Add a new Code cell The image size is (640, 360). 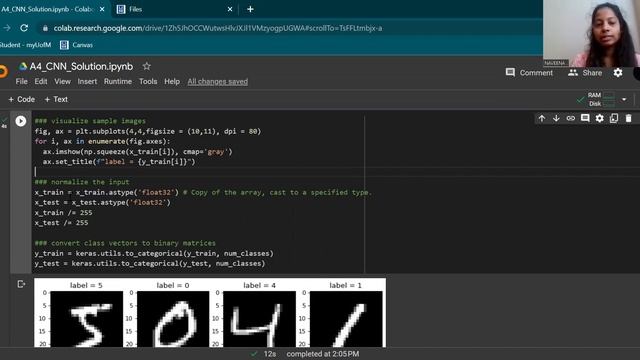click(22, 99)
